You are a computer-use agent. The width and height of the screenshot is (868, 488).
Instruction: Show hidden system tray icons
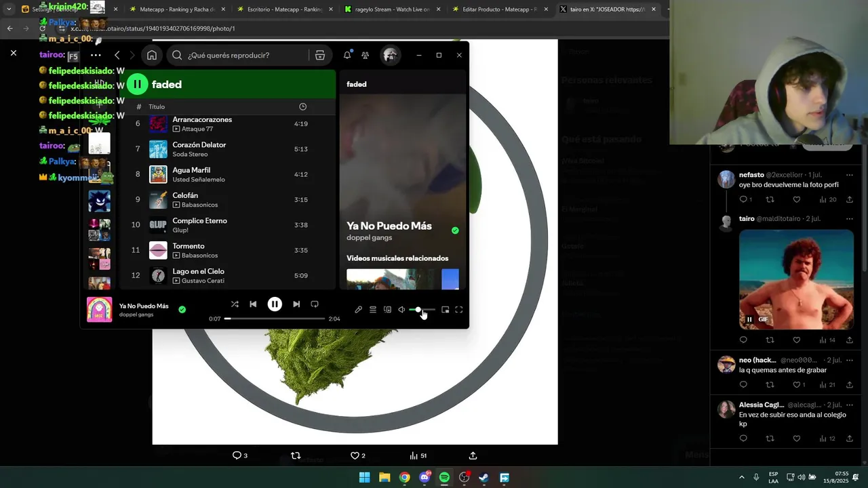(x=741, y=477)
